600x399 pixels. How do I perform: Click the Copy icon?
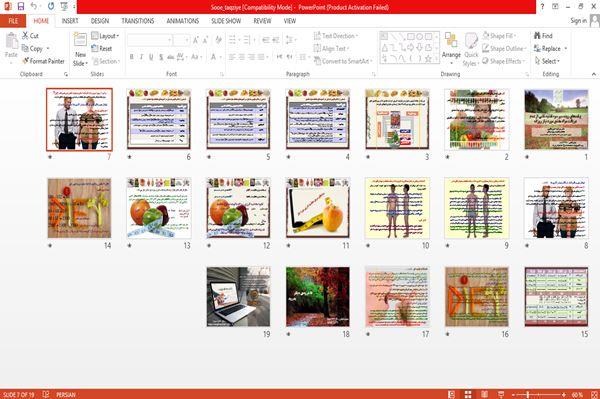point(25,49)
